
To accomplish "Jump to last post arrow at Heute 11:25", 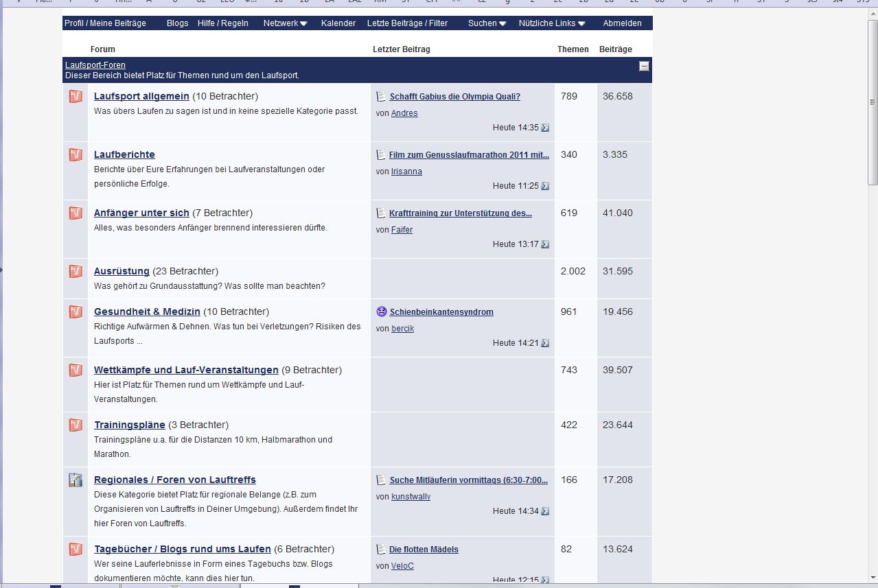I will tap(545, 186).
